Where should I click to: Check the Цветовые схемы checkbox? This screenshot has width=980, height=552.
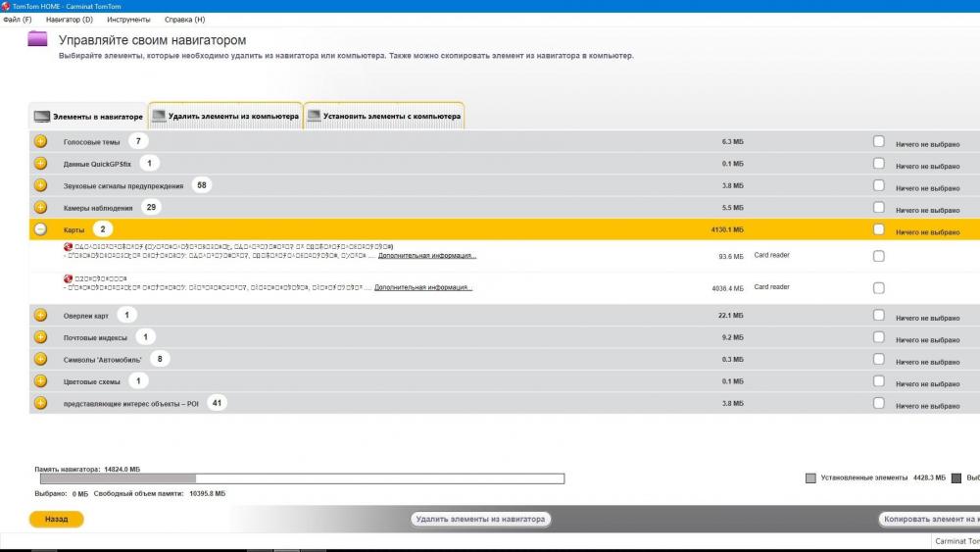pyautogui.click(x=879, y=380)
